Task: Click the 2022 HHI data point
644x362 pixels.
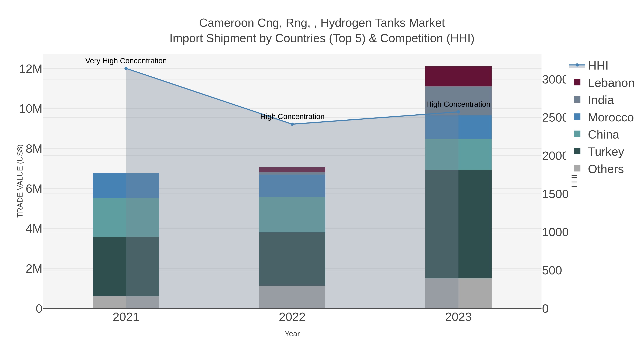Action: [x=292, y=124]
